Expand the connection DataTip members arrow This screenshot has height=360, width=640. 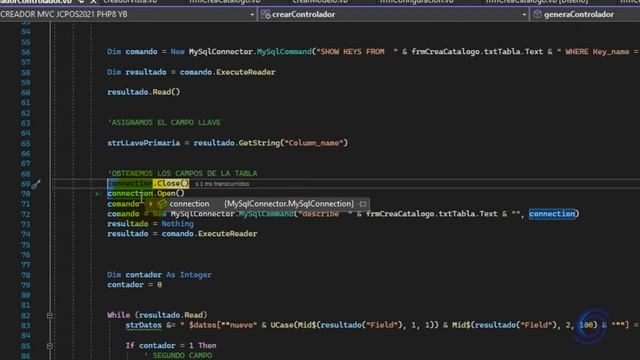[151, 204]
